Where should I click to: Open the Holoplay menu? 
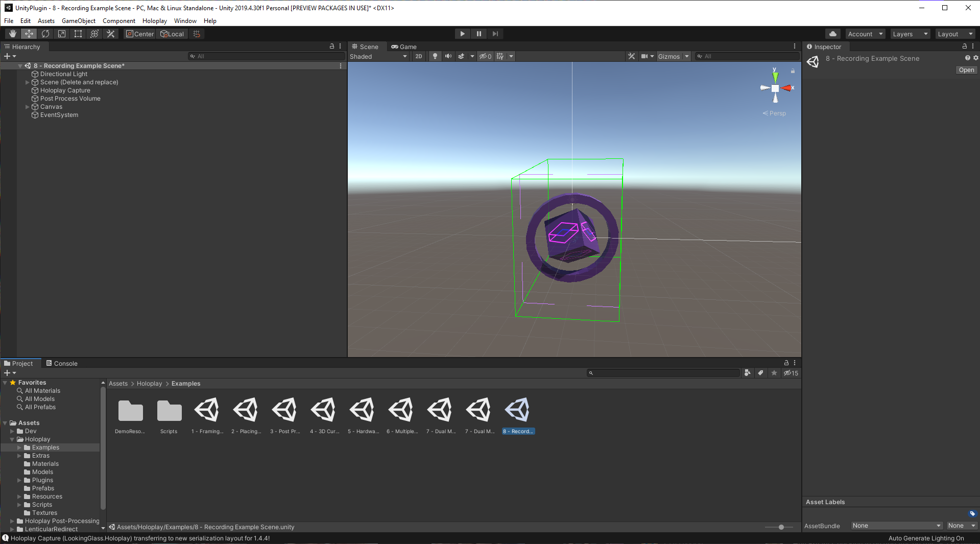pos(154,21)
